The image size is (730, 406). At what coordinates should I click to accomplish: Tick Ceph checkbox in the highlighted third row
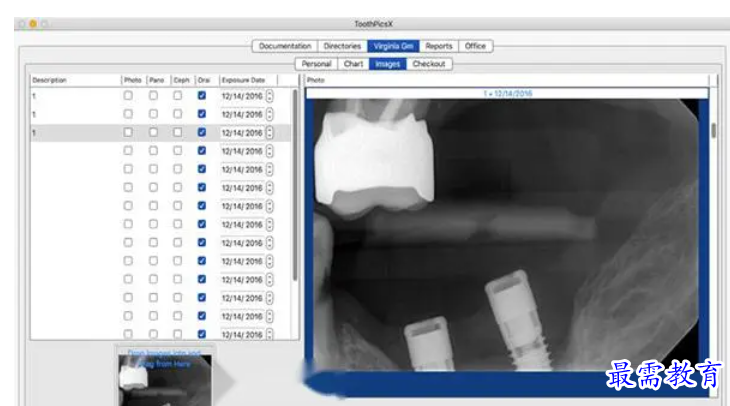point(178,132)
